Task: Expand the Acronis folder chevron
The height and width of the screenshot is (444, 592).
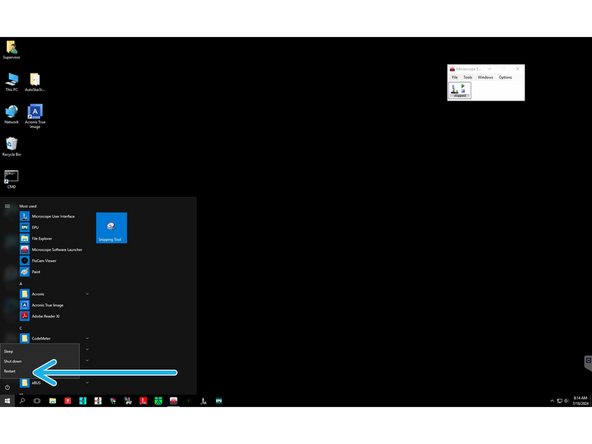Action: point(87,294)
